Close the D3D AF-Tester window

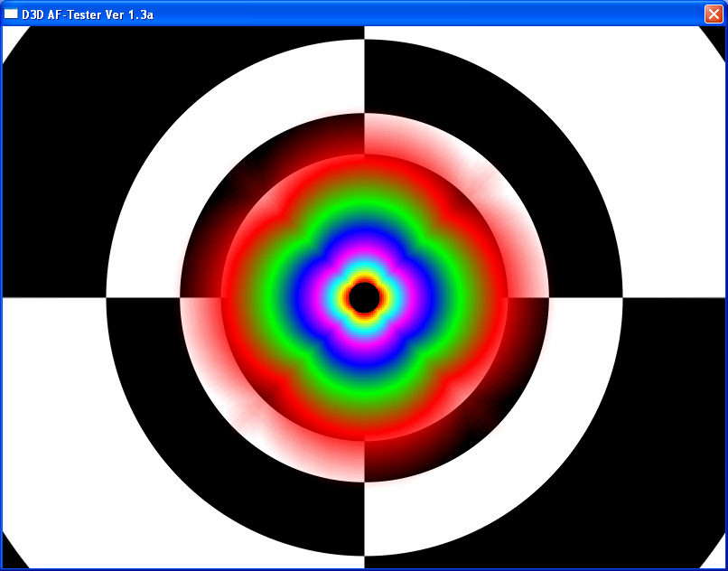[713, 14]
